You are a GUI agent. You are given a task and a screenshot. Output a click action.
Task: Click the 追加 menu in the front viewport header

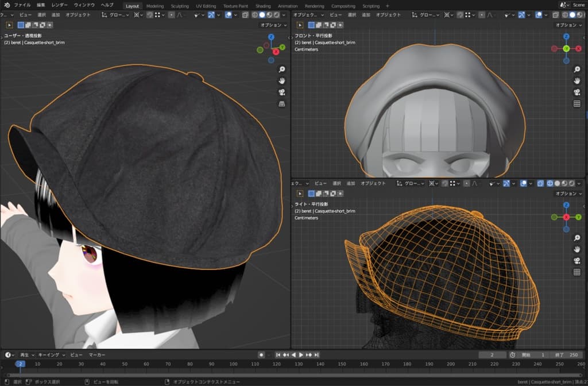pos(365,15)
